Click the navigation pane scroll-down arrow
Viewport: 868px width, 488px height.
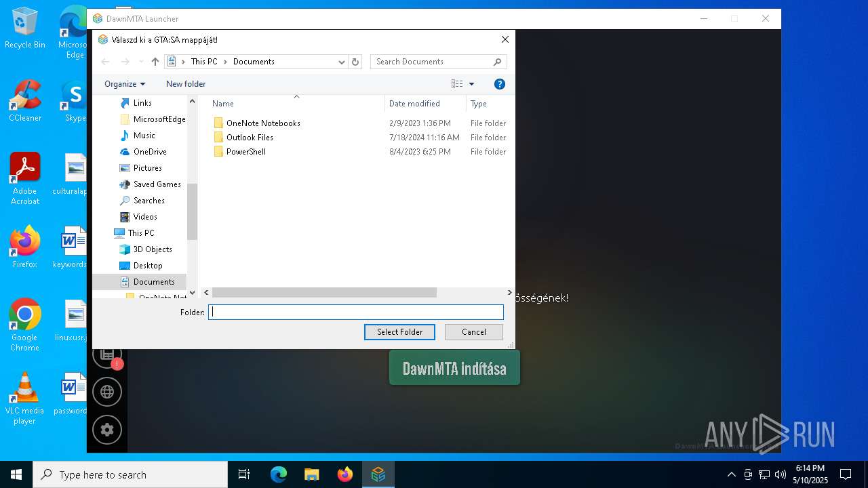[192, 293]
